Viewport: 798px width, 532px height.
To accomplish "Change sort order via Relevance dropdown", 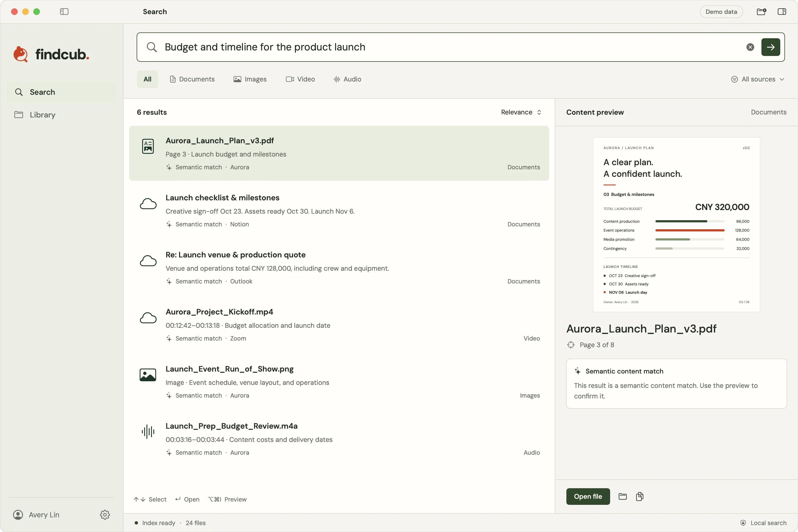I will 521,112.
